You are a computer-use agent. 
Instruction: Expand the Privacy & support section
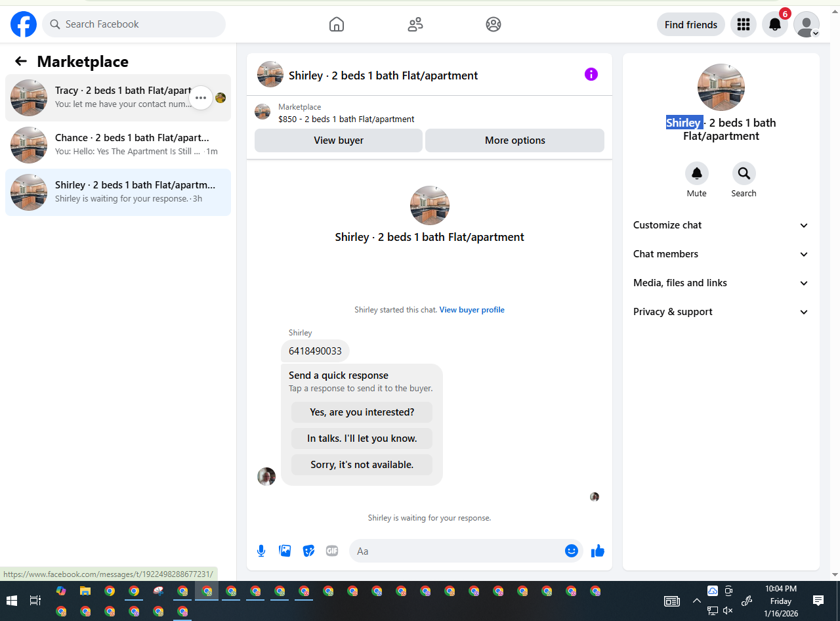click(x=721, y=312)
